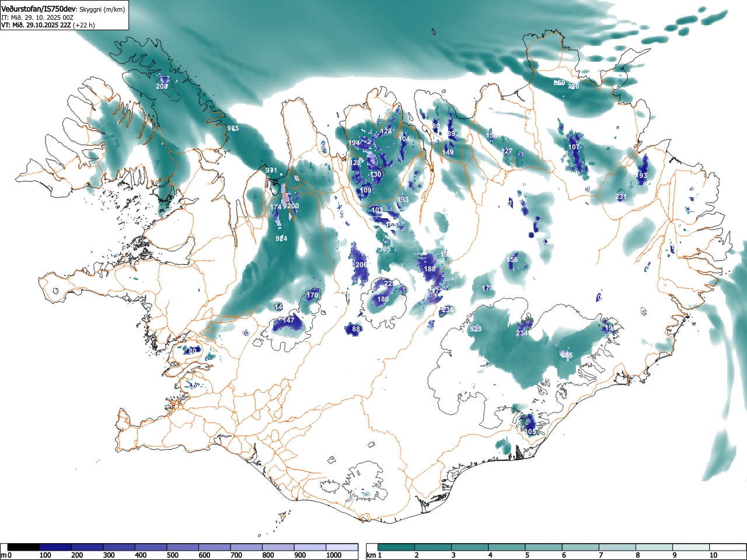This screenshot has height=560, width=747.
Task: Click the 147 visibility value on the map
Action: click(289, 320)
